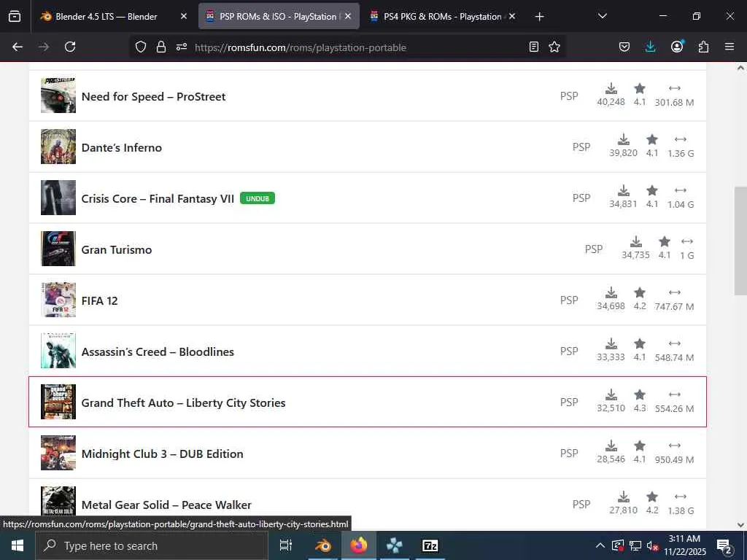This screenshot has width=747, height=560.
Task: Open Grand Theft Auto – Liberty City Stories
Action: [183, 402]
